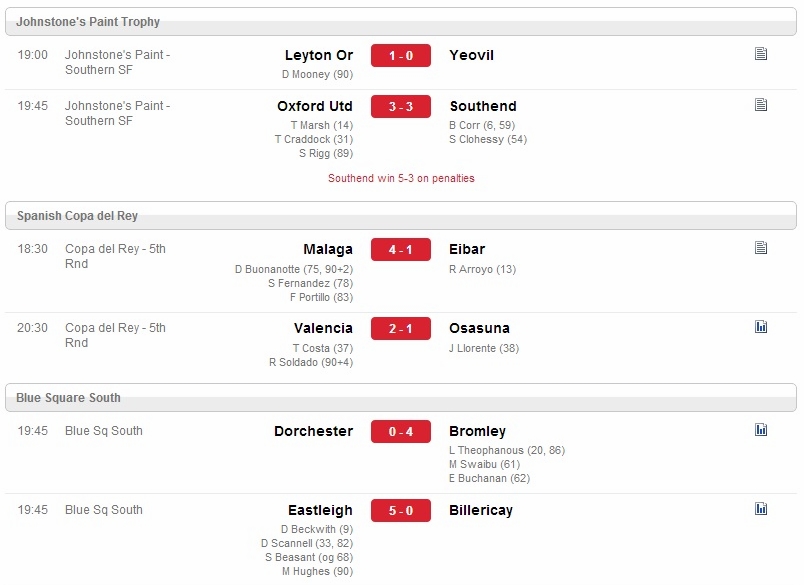This screenshot has height=585, width=804.
Task: Click the 0-4 Dorchester score badge
Action: coord(401,432)
